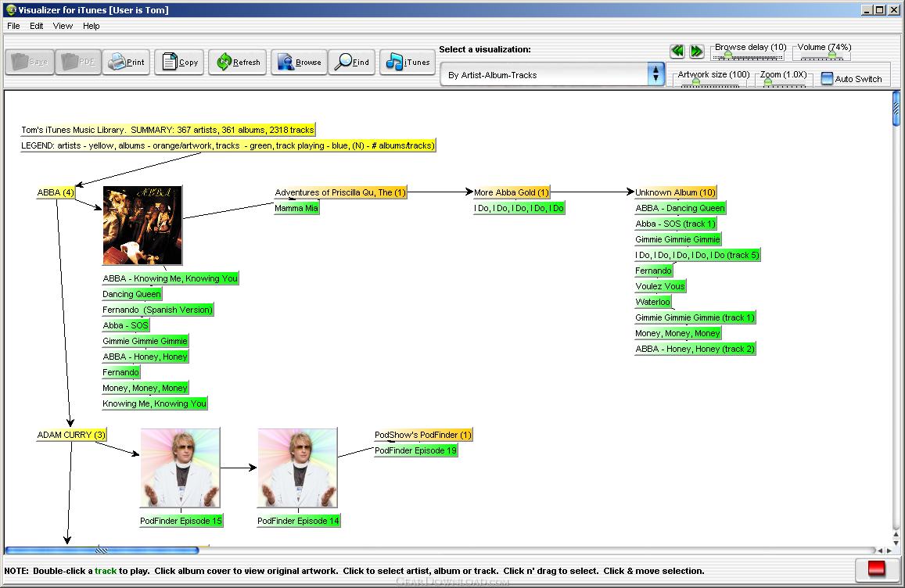This screenshot has height=588, width=905.
Task: Click the vertical scrollbar thumb
Action: click(896, 109)
